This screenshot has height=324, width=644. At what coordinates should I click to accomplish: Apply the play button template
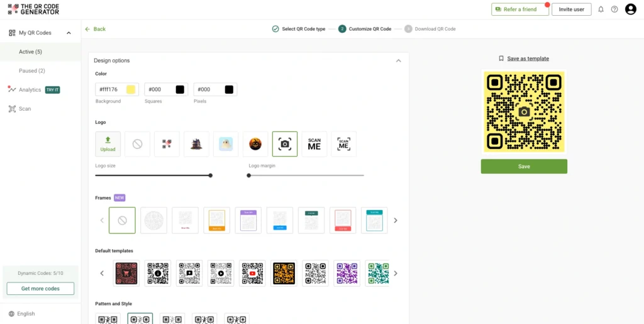click(x=221, y=273)
